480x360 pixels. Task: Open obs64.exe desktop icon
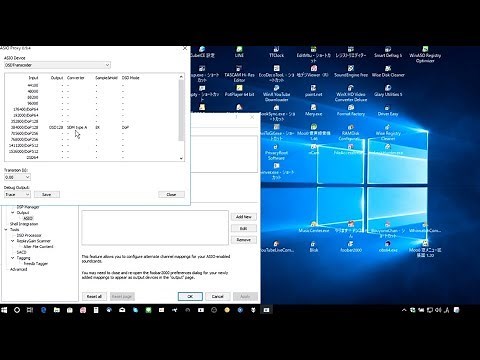click(388, 246)
